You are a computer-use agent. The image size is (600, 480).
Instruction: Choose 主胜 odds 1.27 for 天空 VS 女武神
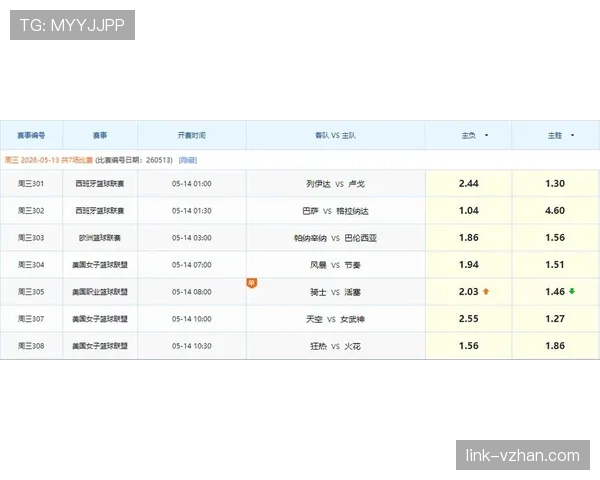pos(555,319)
